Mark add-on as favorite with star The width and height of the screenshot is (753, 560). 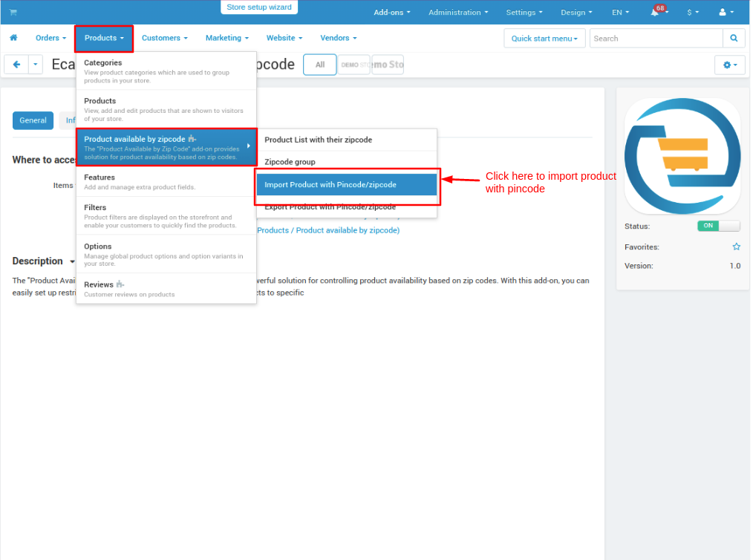click(x=736, y=247)
